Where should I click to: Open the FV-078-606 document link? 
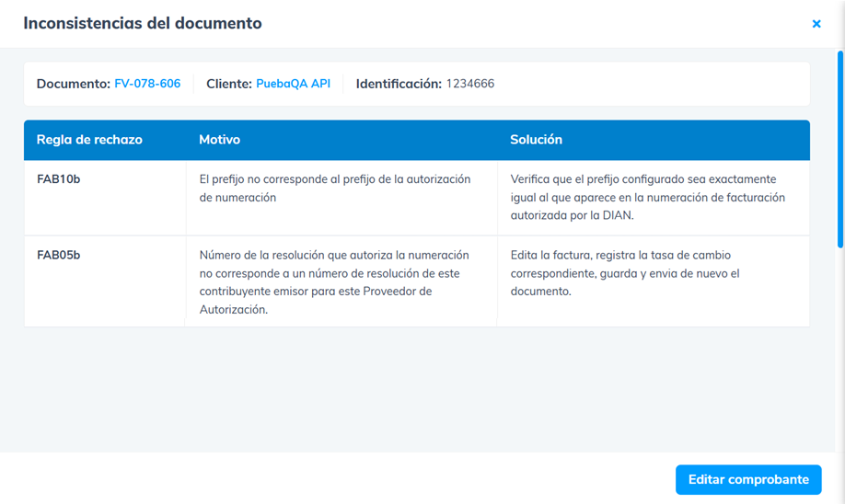(147, 84)
